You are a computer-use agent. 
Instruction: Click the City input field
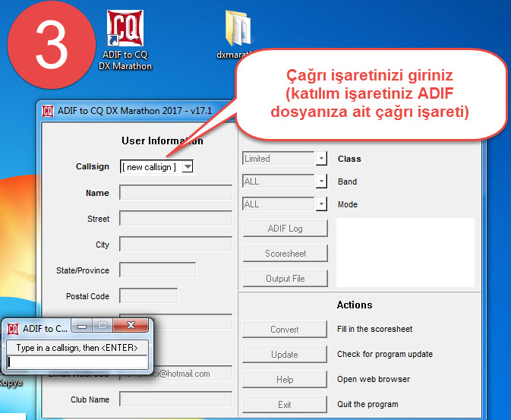[x=175, y=244]
